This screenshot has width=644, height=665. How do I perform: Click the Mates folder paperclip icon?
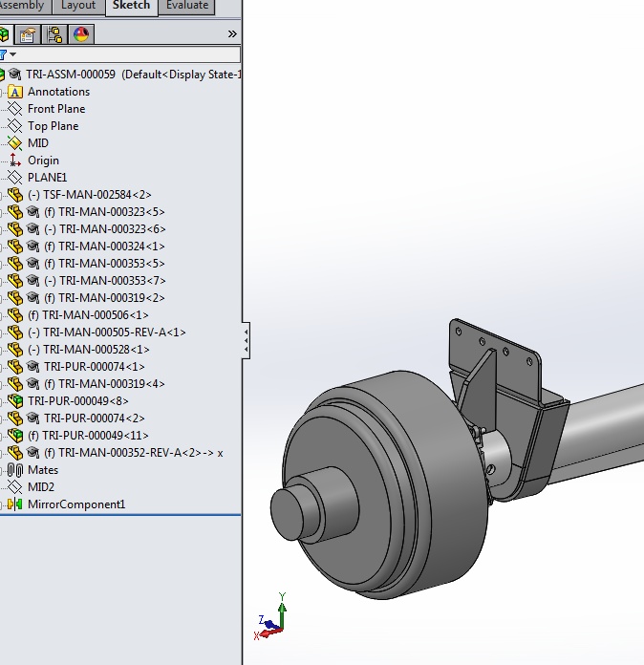tap(15, 470)
